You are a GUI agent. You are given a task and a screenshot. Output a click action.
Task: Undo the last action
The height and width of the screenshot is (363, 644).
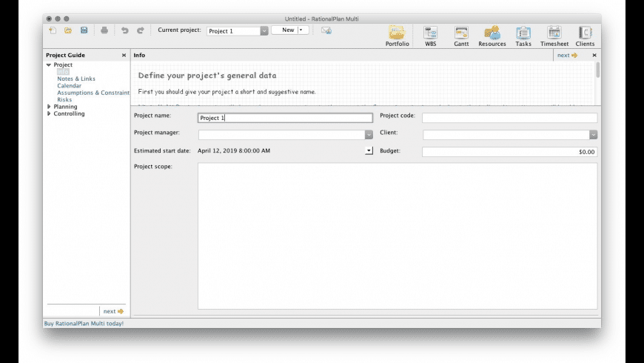[x=125, y=30]
